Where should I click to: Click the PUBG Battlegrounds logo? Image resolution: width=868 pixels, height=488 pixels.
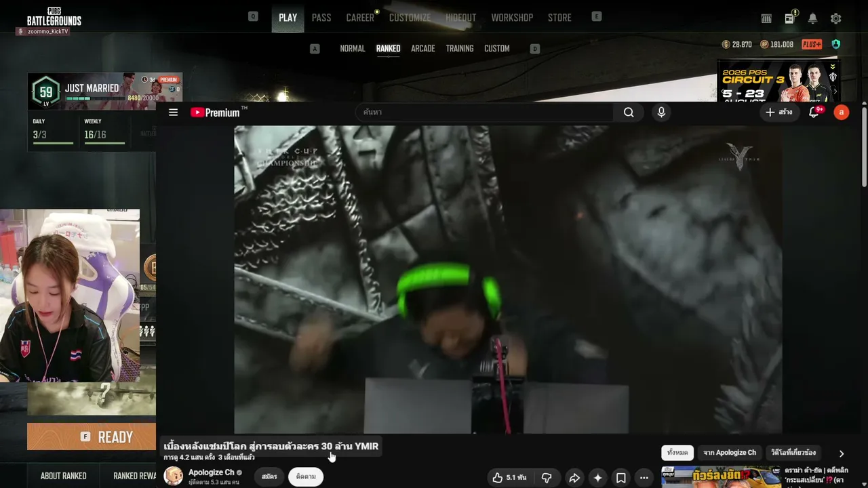[x=54, y=17]
